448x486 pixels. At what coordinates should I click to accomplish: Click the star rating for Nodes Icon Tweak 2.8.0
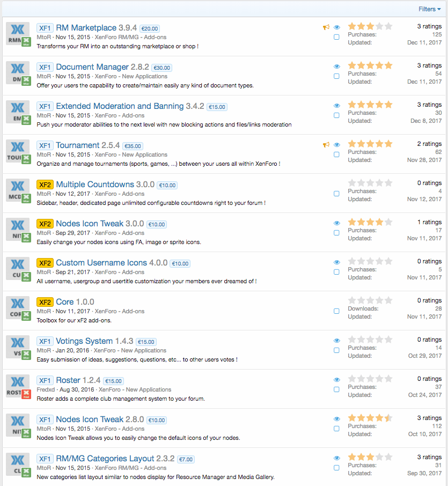[370, 418]
